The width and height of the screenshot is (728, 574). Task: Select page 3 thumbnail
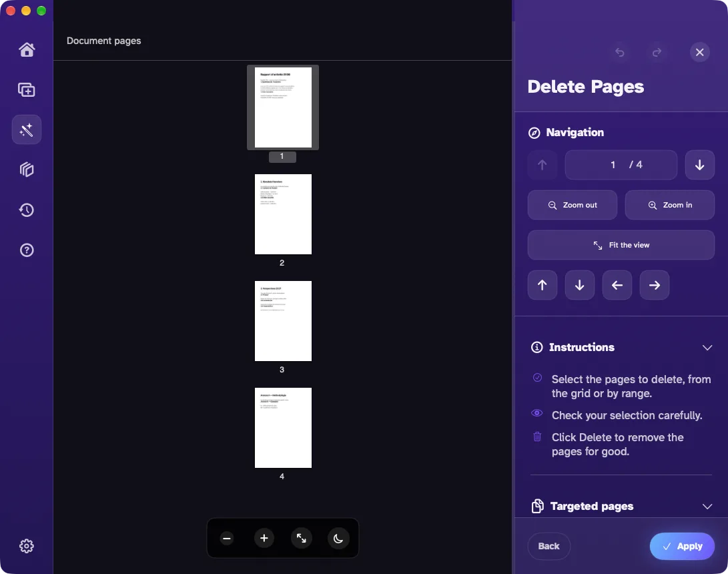coord(283,321)
